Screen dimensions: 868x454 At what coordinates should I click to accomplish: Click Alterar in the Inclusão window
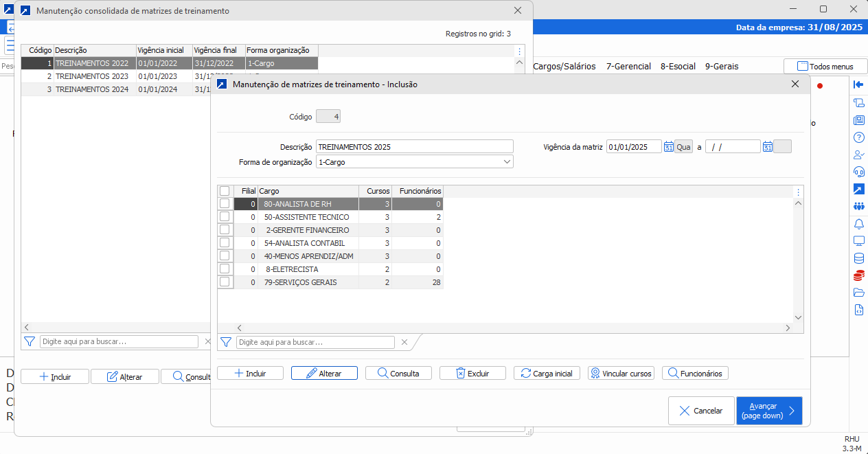pyautogui.click(x=325, y=373)
